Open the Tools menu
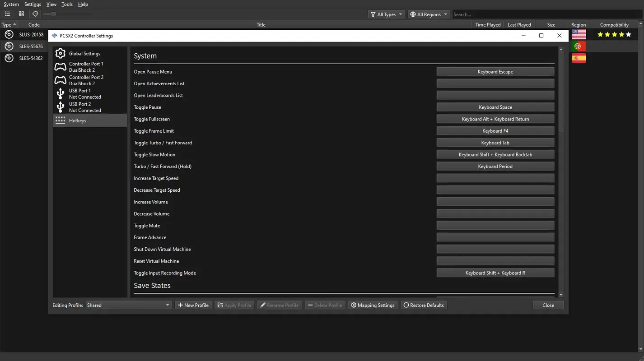This screenshot has width=644, height=361. point(67,4)
